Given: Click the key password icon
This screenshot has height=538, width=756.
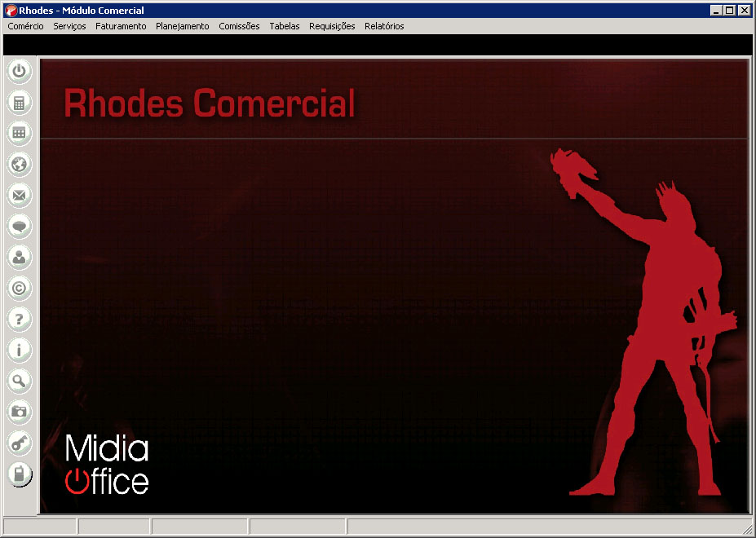Looking at the screenshot, I should click(x=20, y=443).
